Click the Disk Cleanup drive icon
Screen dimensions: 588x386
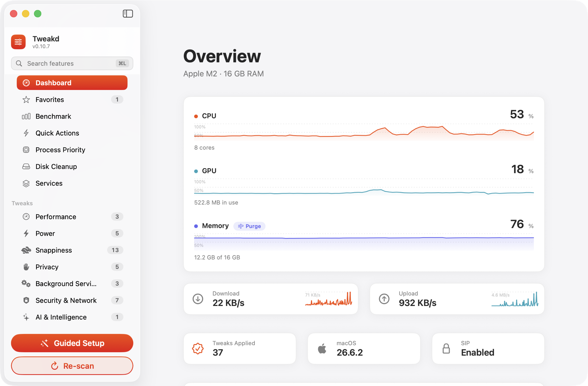(26, 167)
